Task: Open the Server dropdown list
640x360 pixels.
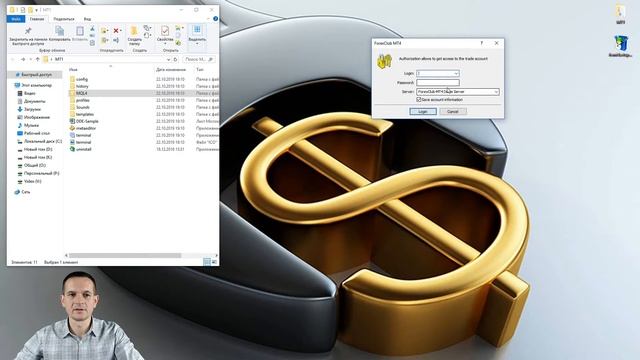Action: [496, 92]
